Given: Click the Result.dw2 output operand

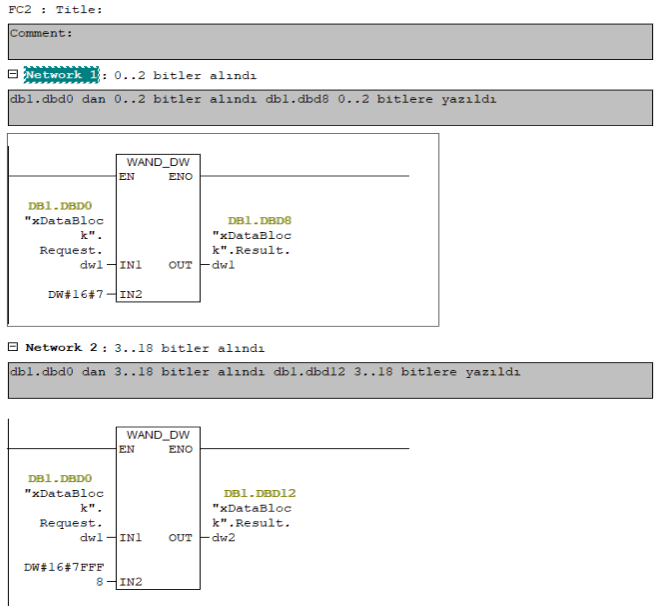Looking at the screenshot, I should click(251, 523).
